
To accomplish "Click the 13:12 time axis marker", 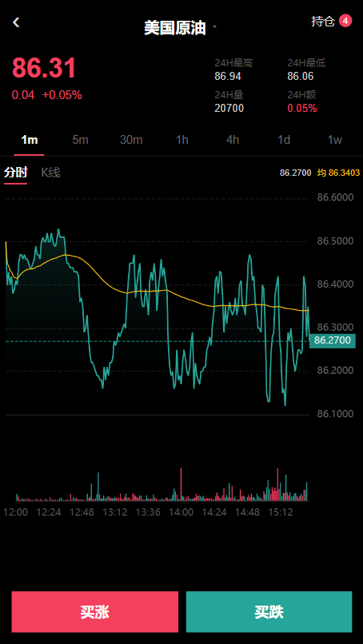I will (x=114, y=512).
